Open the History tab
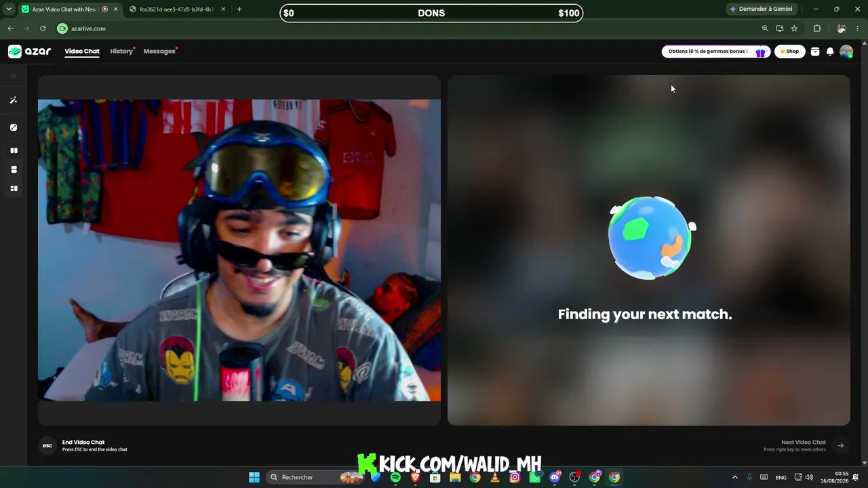Image resolution: width=868 pixels, height=488 pixels. pyautogui.click(x=121, y=52)
